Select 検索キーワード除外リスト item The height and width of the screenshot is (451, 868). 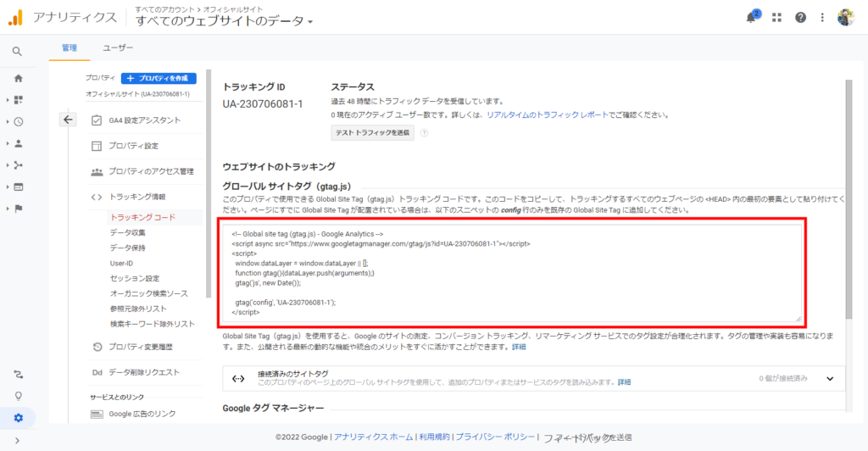point(153,325)
